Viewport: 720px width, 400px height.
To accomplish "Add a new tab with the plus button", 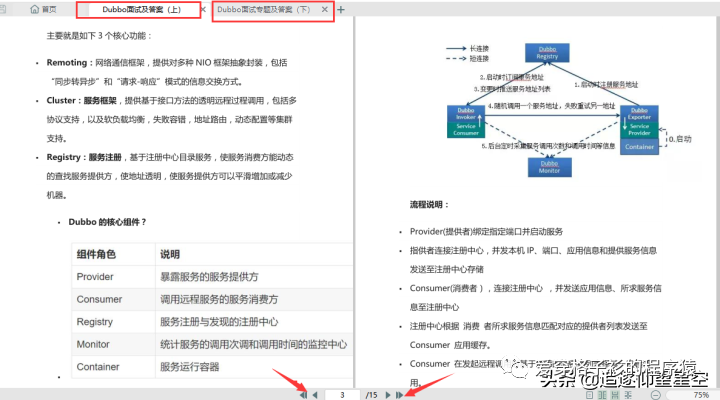I will pos(341,9).
